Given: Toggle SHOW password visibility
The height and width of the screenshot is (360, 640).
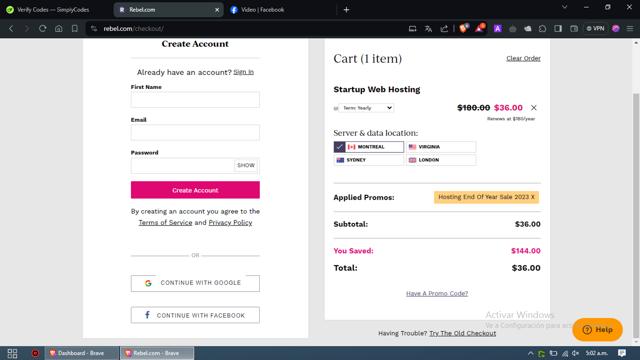Looking at the screenshot, I should tap(246, 165).
